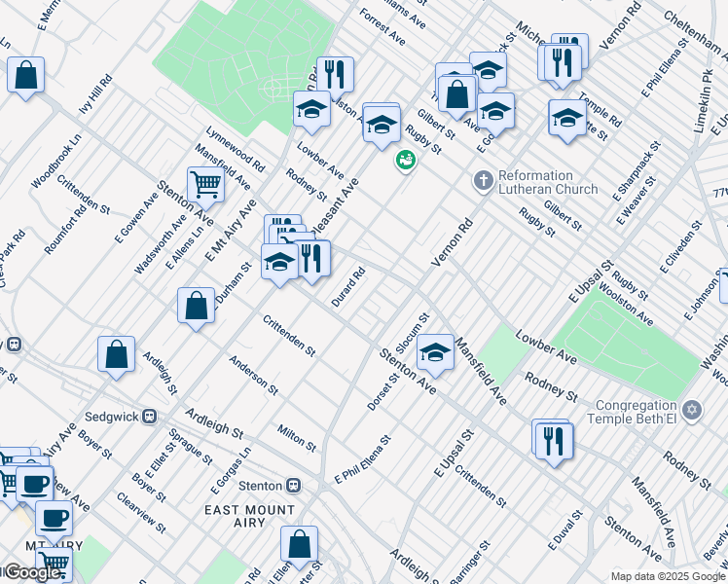Click the shopping bag icon near Ivy Hill Rd
The width and height of the screenshot is (728, 584).
[25, 74]
